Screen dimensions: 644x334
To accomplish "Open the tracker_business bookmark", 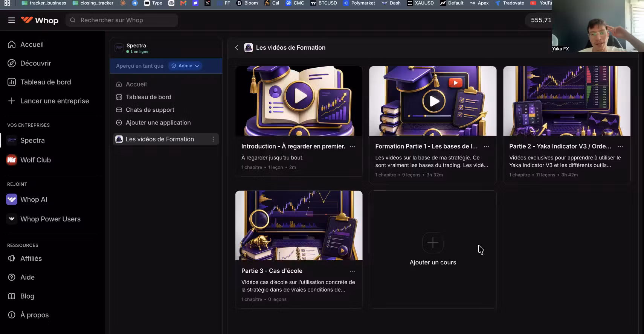I will [44, 3].
